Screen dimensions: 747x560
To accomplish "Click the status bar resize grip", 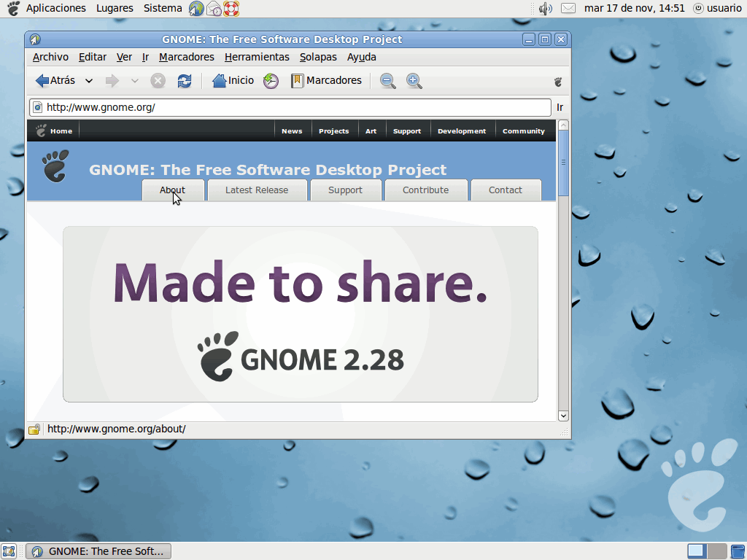I will (565, 432).
